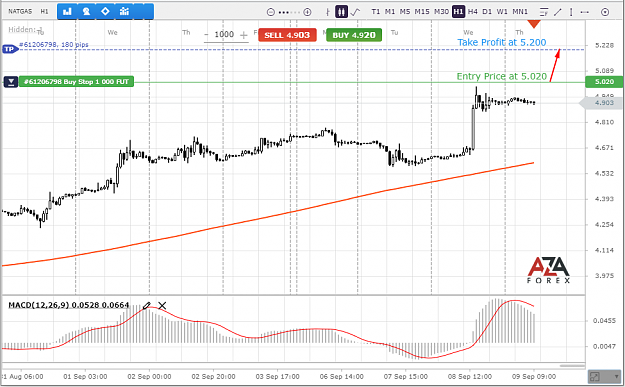Decrease volume with the minus stepper

(x=206, y=35)
